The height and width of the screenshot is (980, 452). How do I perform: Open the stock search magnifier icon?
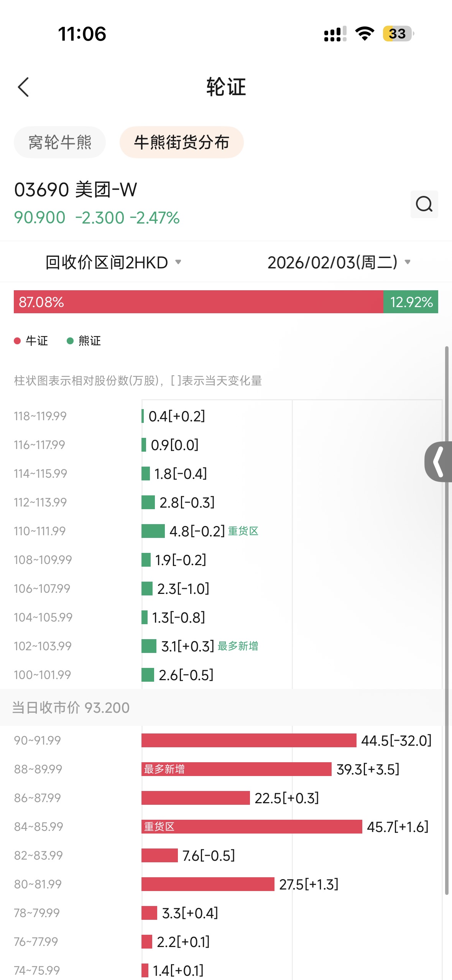[424, 204]
